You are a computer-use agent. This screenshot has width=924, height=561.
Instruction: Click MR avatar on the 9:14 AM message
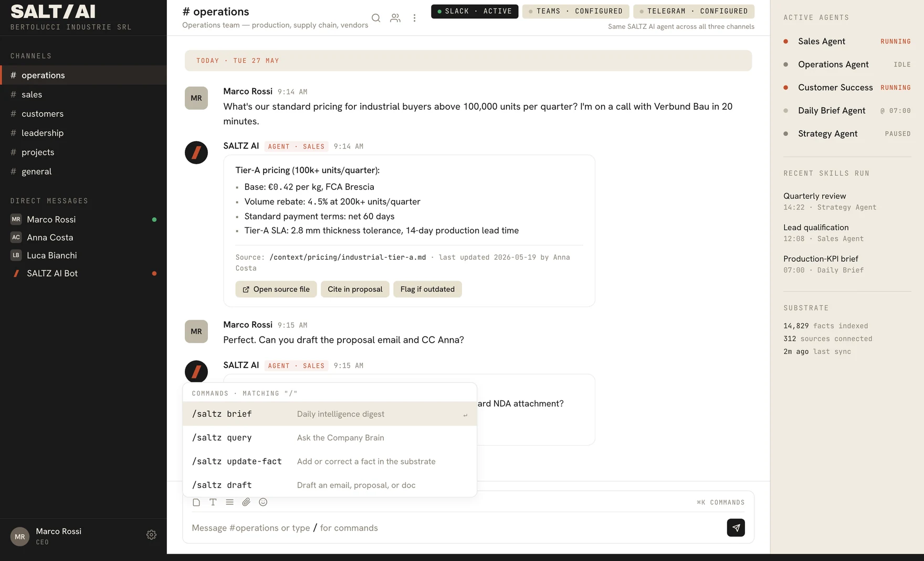tap(196, 98)
